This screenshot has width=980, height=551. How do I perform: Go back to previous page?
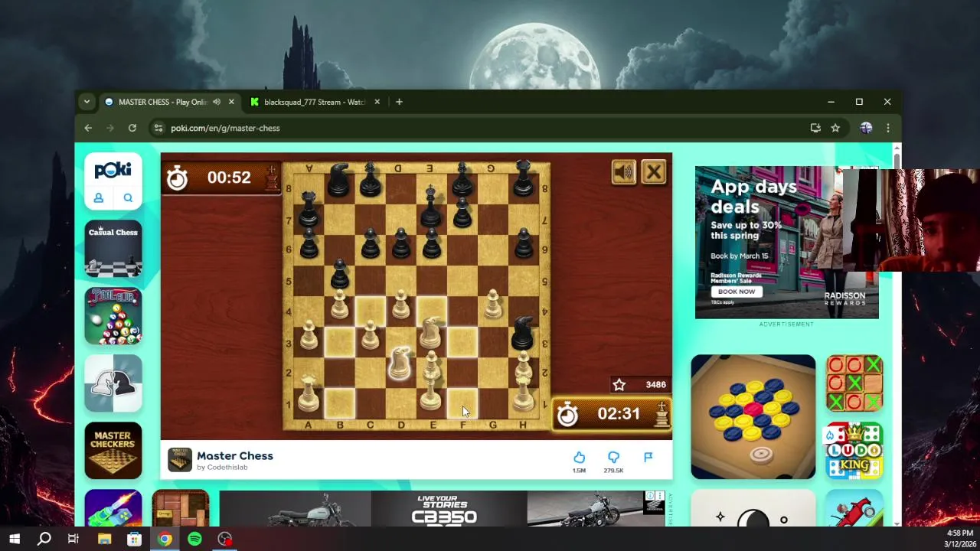[x=88, y=128]
